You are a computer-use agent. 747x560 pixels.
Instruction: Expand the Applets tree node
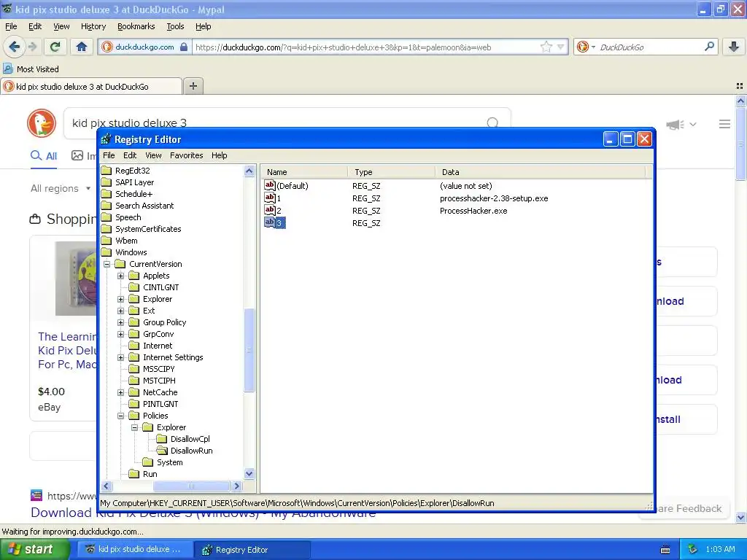[x=121, y=276]
